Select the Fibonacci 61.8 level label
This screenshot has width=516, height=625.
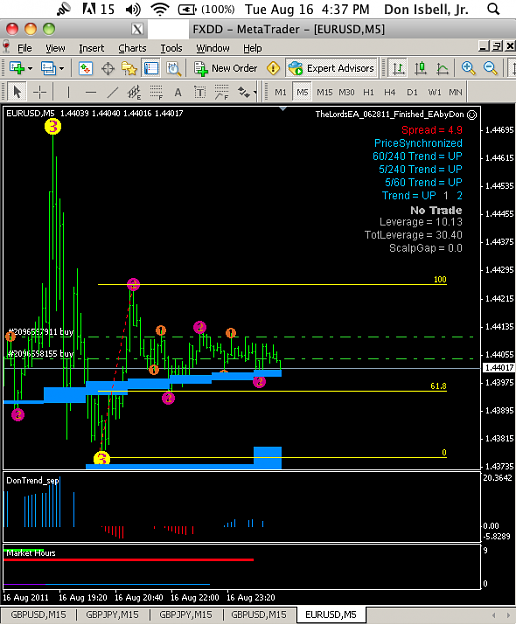click(x=438, y=386)
